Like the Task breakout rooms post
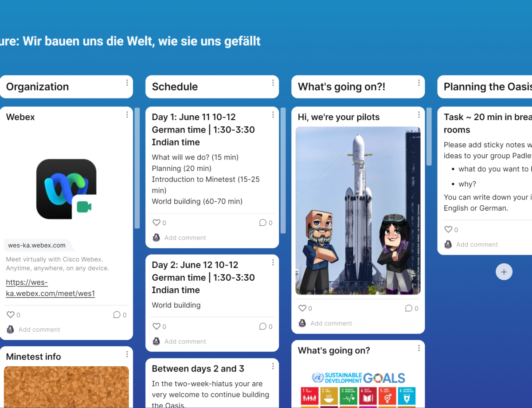Screen dimensions: 532x408 [448, 230]
